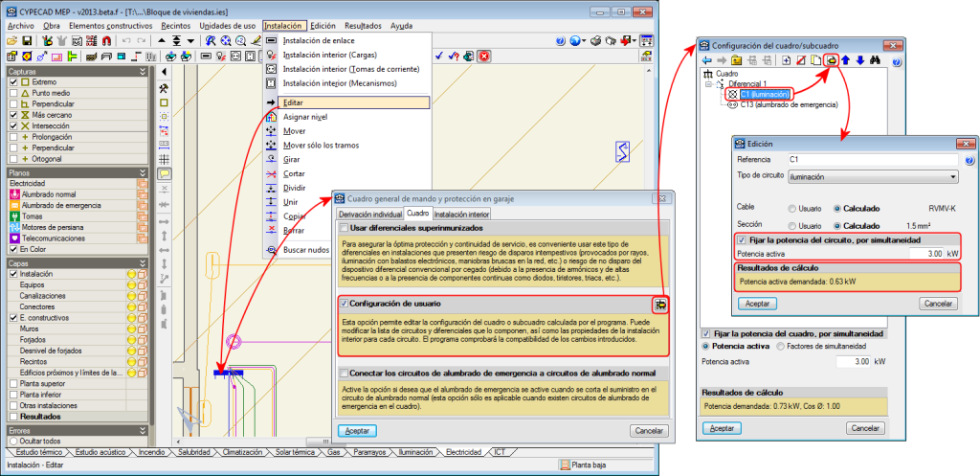Click the down triangle floor-navigation icon
Screen dimensions: 980x476
click(191, 40)
